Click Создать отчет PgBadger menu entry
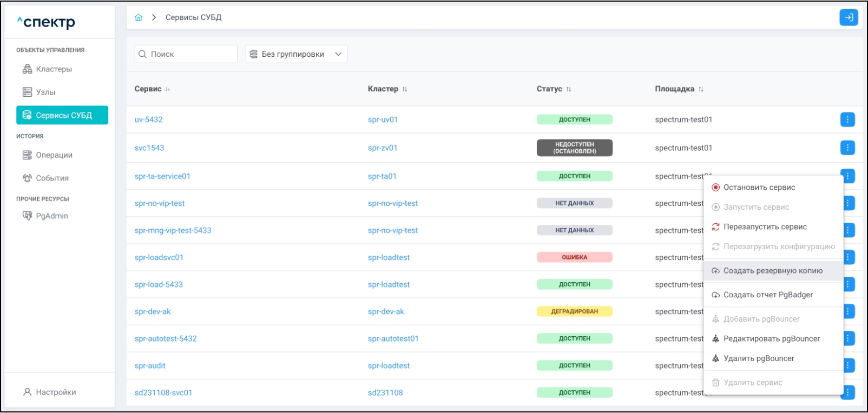This screenshot has width=868, height=413. [x=767, y=295]
